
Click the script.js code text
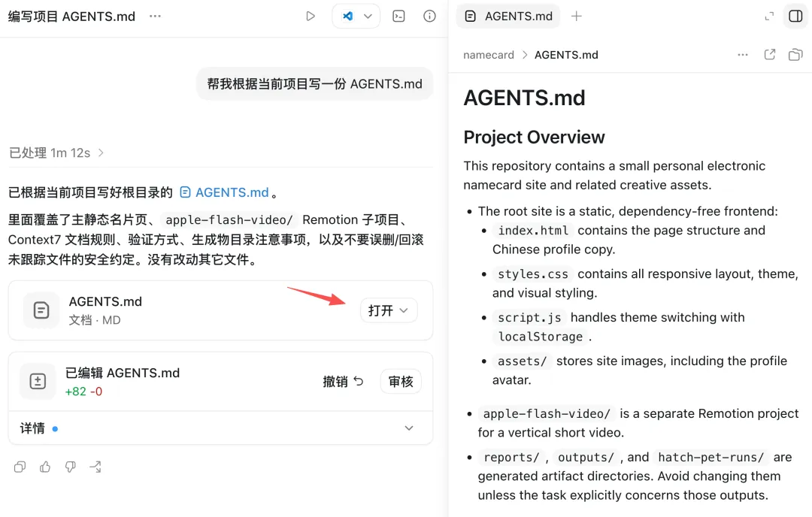point(529,317)
